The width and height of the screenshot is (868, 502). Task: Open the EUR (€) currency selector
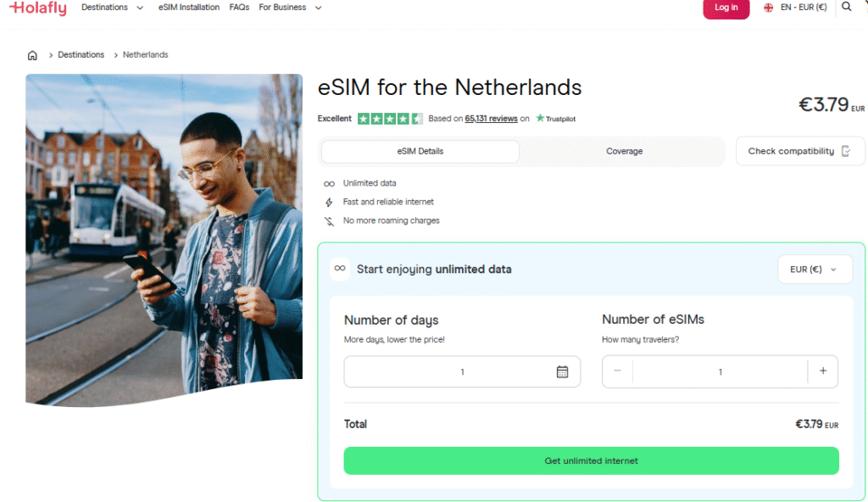[x=815, y=269]
